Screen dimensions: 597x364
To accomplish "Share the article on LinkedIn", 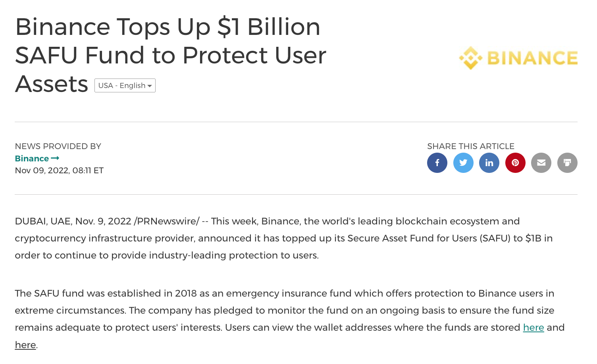I will click(x=489, y=163).
